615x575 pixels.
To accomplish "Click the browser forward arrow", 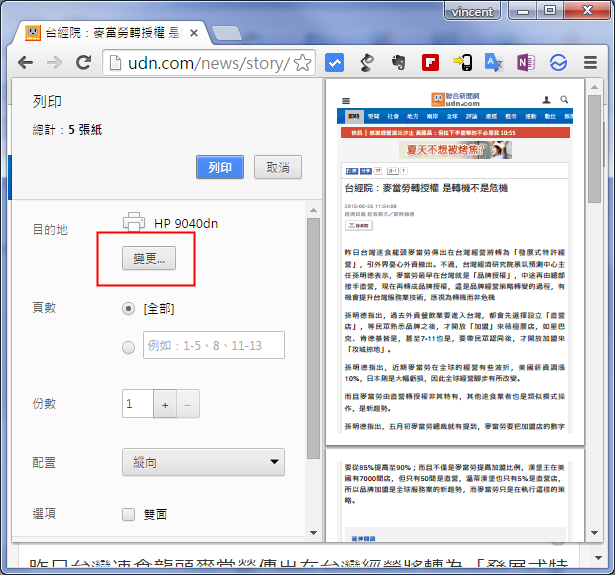I will click(x=54, y=63).
